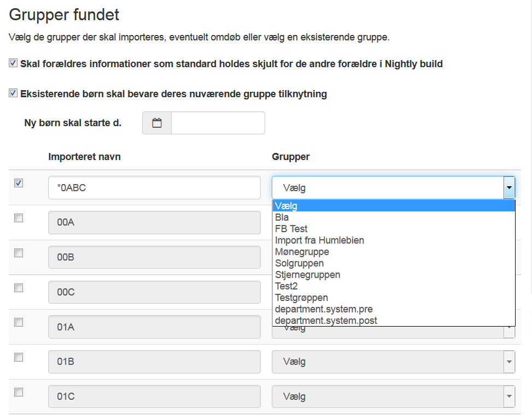
Task: Choose 'Stjernegruppen' group option
Action: (394, 275)
